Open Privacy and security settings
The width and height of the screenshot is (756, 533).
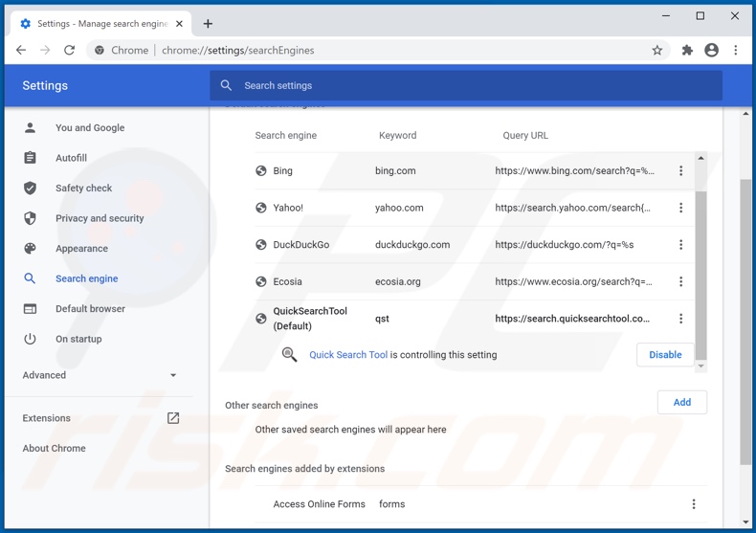(100, 218)
